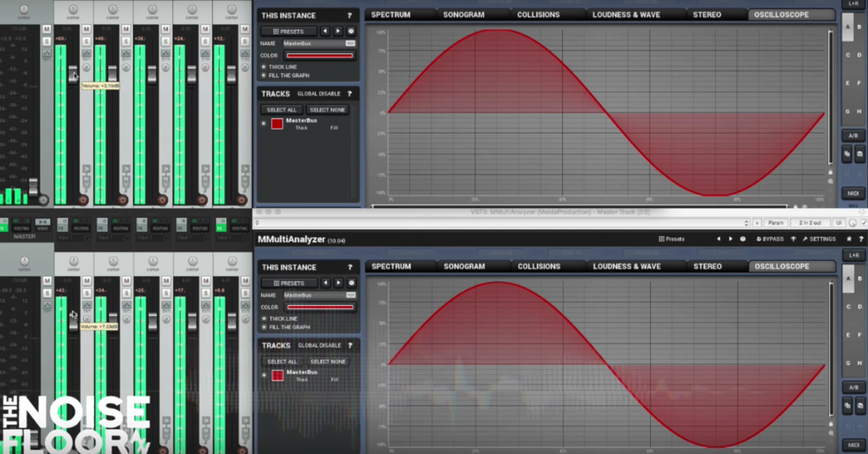Previous preset arrow in MMultiAnalyzer title bar
868x454 pixels.
coord(719,239)
